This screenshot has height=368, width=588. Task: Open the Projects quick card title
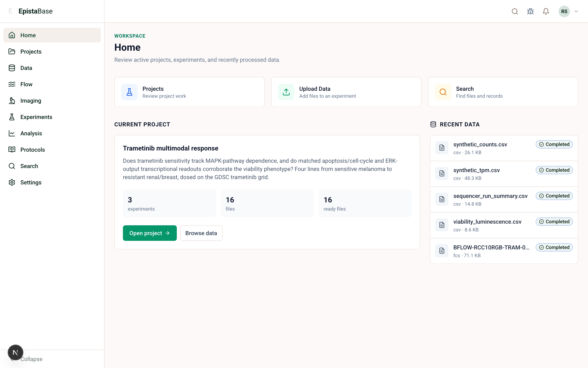point(153,89)
